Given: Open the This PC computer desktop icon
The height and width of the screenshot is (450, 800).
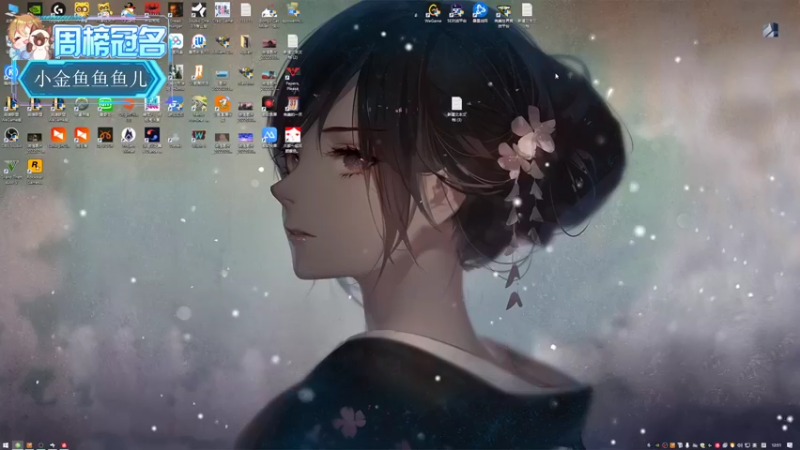Looking at the screenshot, I should [12, 9].
